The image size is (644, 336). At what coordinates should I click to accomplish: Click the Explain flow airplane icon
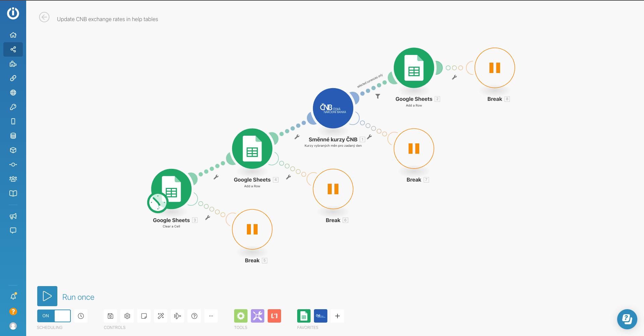click(177, 316)
